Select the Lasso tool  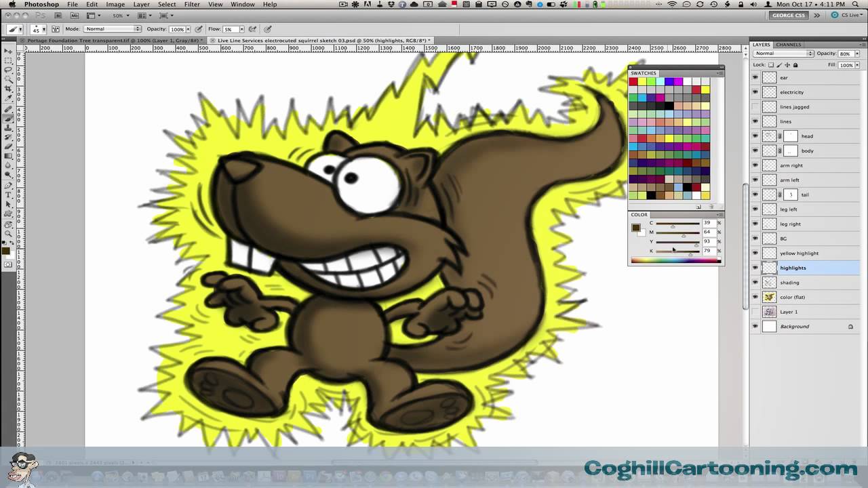tap(8, 70)
